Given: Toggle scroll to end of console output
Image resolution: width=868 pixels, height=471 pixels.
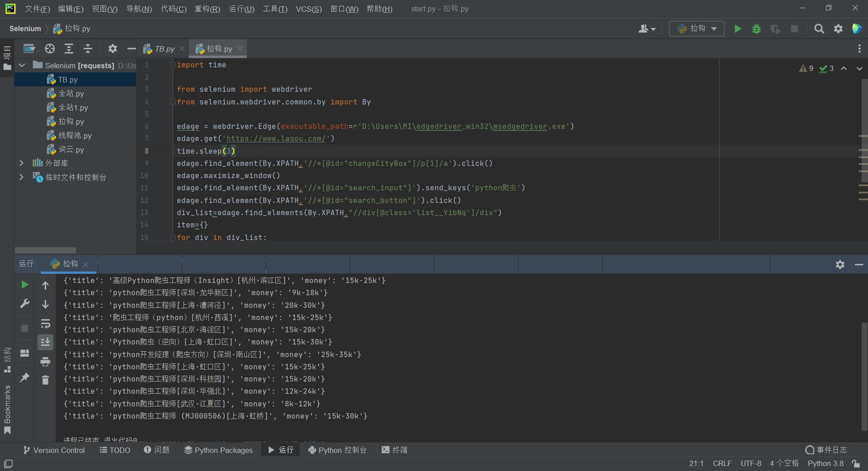Looking at the screenshot, I should tap(45, 342).
